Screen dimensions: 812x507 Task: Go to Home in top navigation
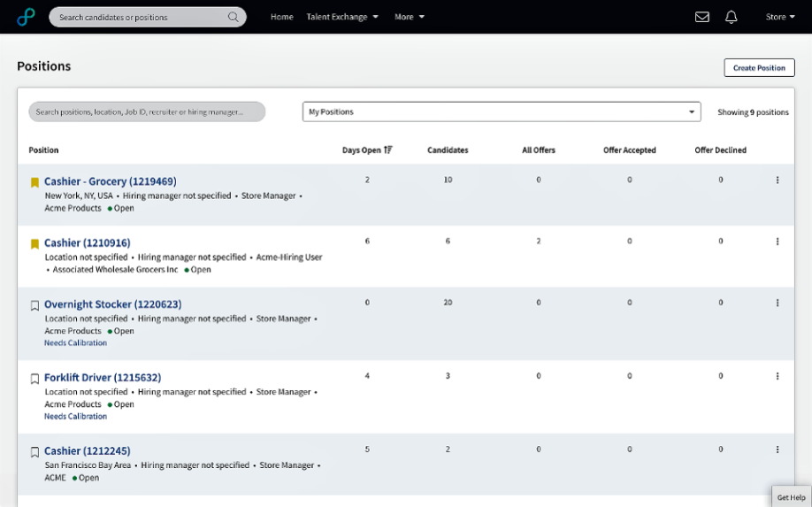tap(281, 17)
